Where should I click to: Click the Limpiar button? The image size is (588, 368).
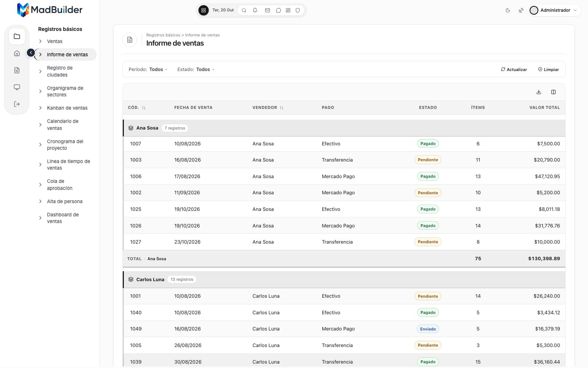click(548, 70)
